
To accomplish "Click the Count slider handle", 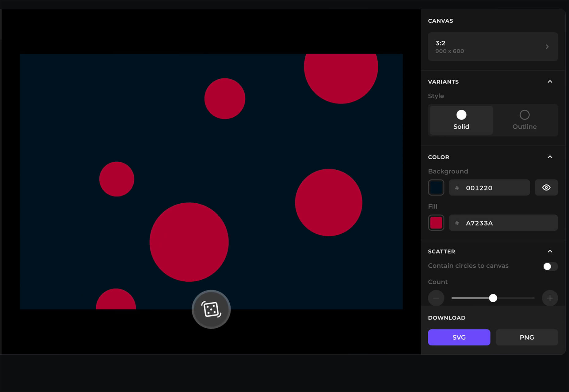I will pos(493,298).
